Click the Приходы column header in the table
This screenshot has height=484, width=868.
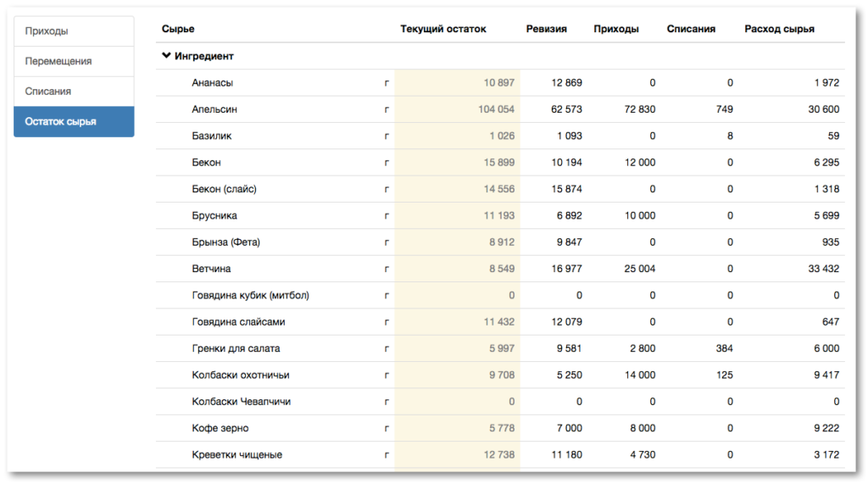click(616, 29)
